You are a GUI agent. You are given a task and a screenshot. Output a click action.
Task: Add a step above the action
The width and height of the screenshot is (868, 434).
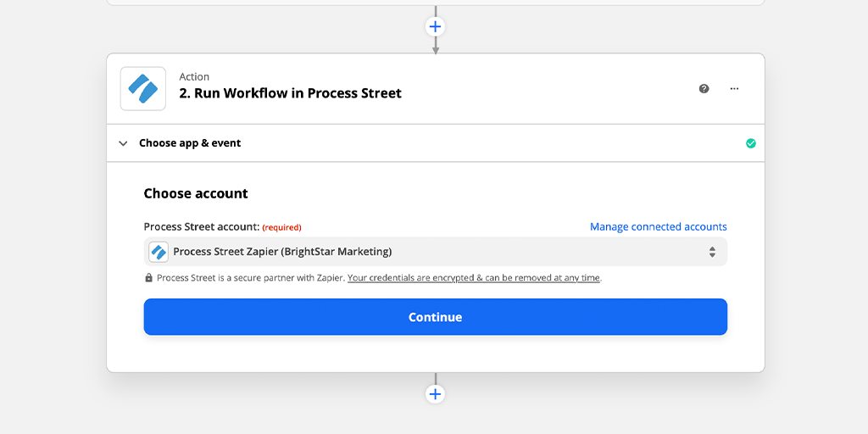(x=435, y=26)
